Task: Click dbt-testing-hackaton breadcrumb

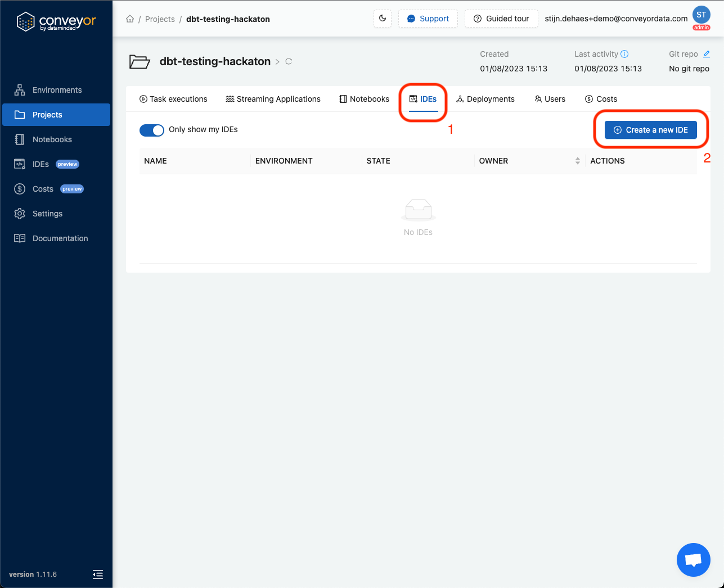Action: click(228, 19)
